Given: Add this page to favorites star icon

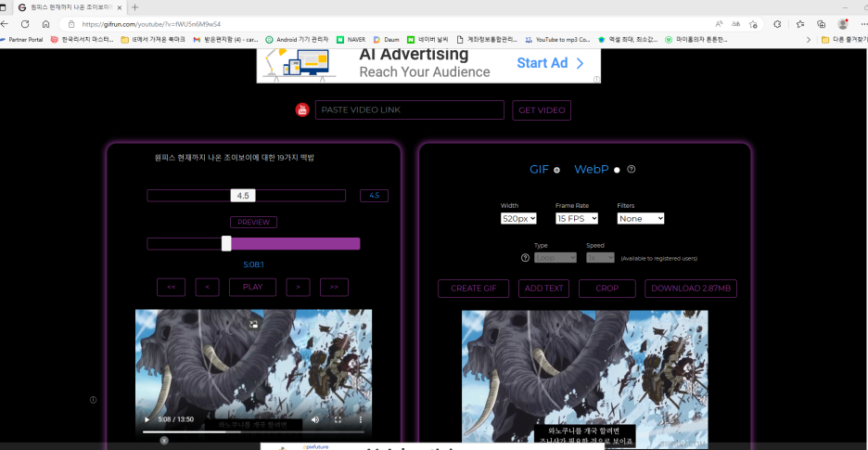Looking at the screenshot, I should coord(753,24).
